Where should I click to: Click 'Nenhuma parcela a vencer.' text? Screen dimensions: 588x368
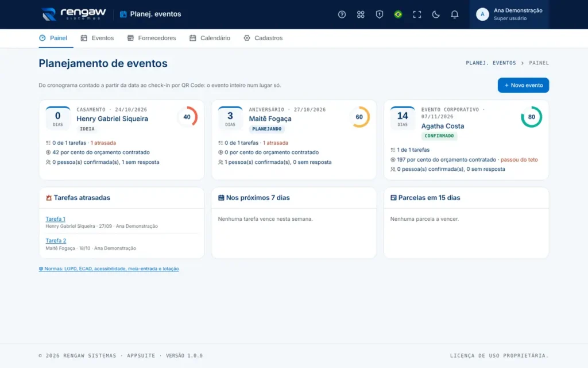(x=424, y=219)
